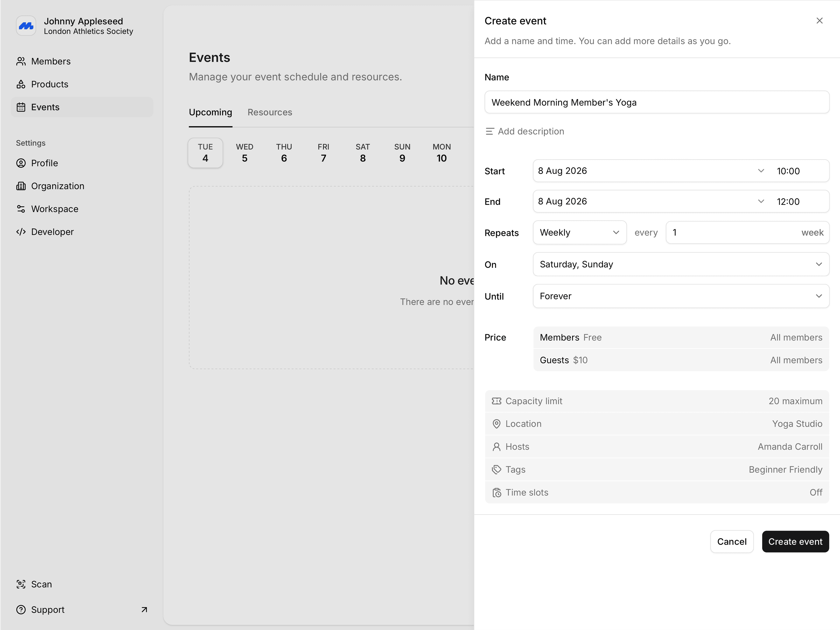Switch to the Upcoming tab
Image resolution: width=840 pixels, height=630 pixels.
(210, 112)
